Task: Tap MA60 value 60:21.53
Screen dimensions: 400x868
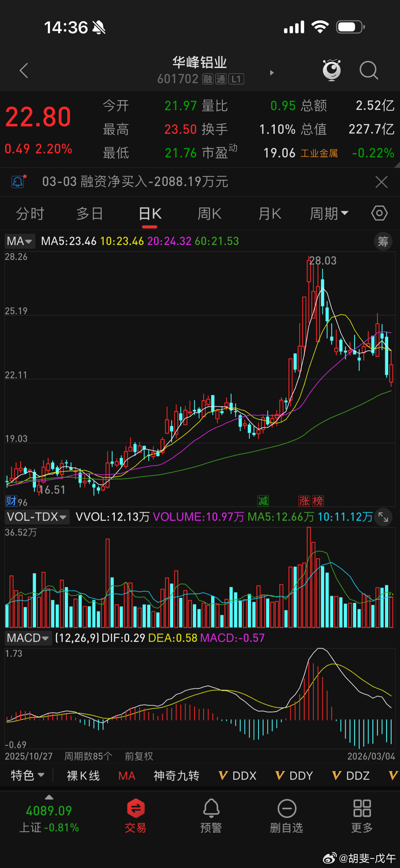Action: 217,241
